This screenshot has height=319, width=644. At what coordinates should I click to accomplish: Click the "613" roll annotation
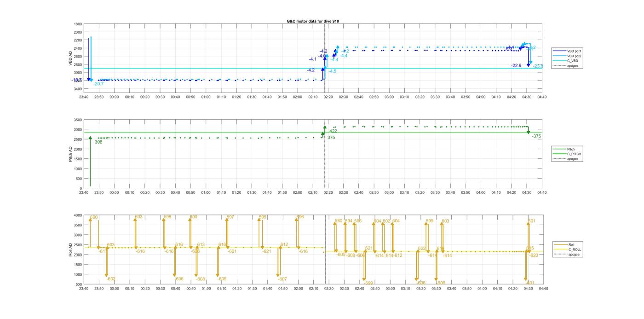coord(201,245)
